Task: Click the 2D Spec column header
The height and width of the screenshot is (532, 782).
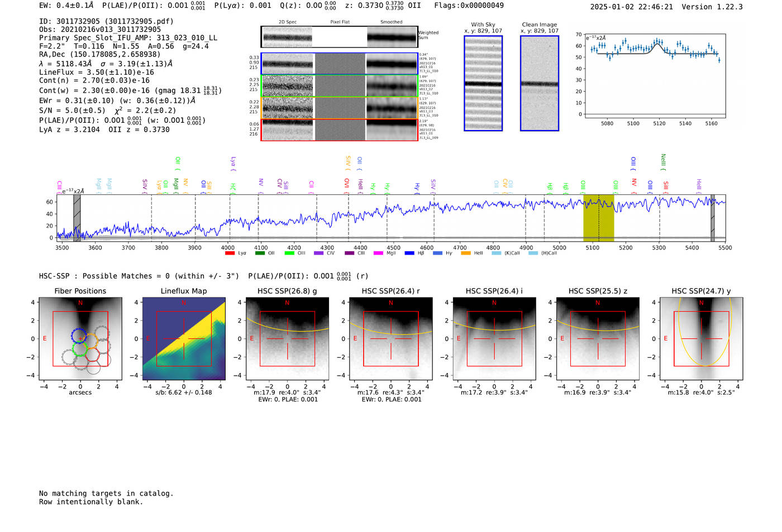Action: tap(288, 22)
